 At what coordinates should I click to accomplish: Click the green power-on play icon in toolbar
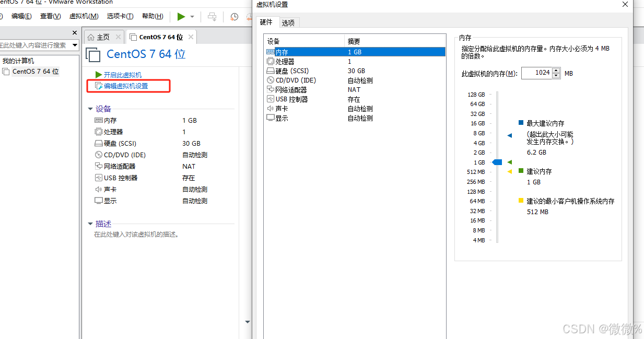pyautogui.click(x=181, y=17)
